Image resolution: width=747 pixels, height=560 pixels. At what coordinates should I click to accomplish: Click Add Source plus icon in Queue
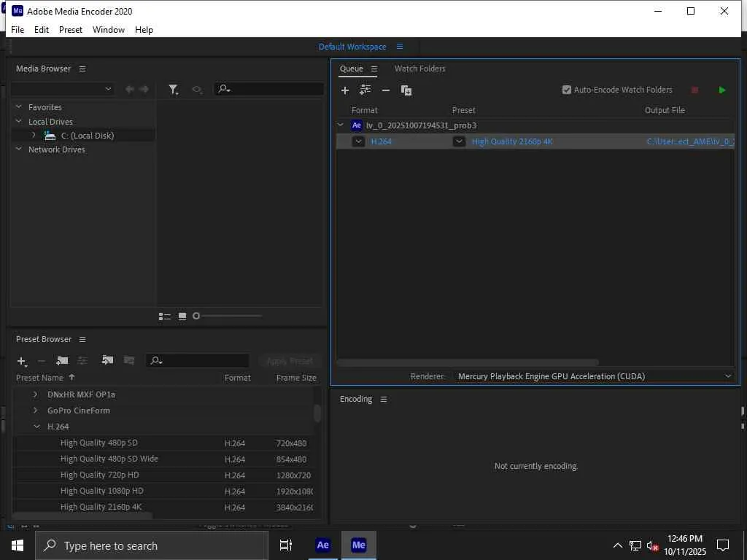pyautogui.click(x=345, y=90)
